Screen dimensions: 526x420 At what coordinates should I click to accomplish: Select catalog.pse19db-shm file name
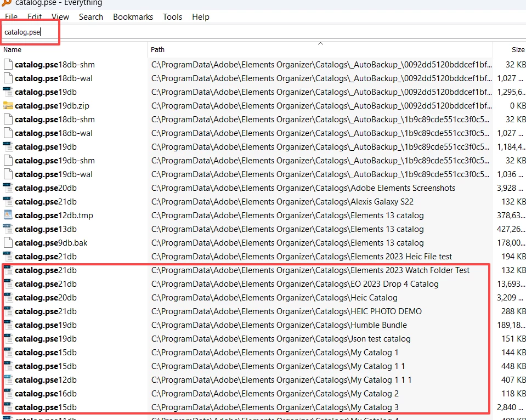pos(55,161)
